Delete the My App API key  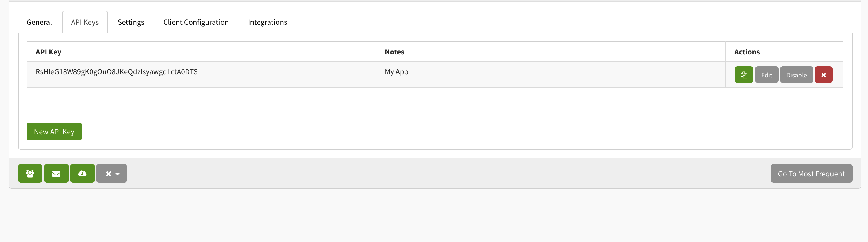tap(824, 74)
